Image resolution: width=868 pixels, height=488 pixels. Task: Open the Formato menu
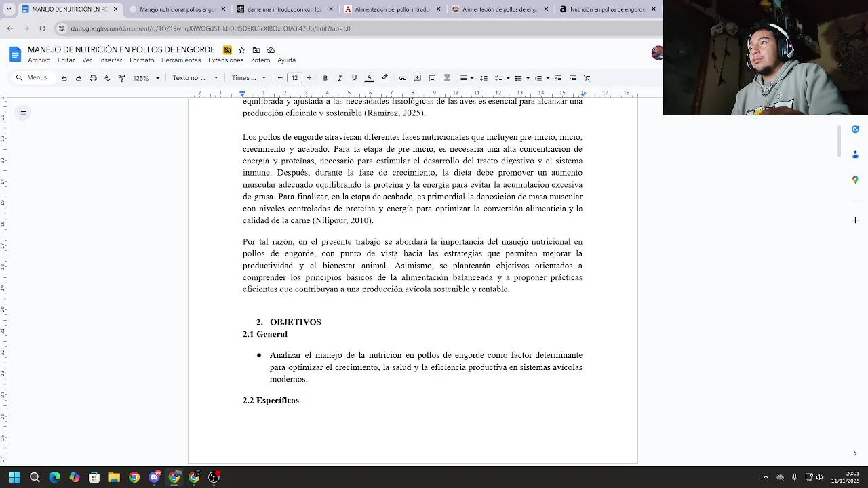(142, 60)
